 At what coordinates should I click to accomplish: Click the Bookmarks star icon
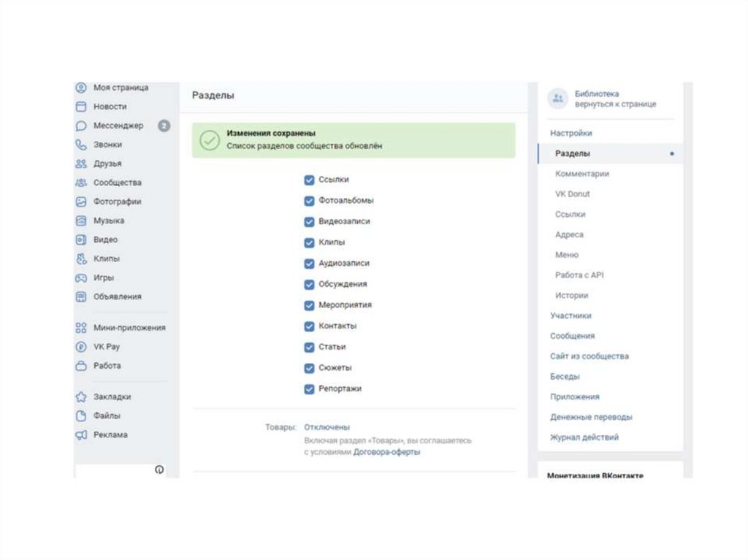click(81, 397)
